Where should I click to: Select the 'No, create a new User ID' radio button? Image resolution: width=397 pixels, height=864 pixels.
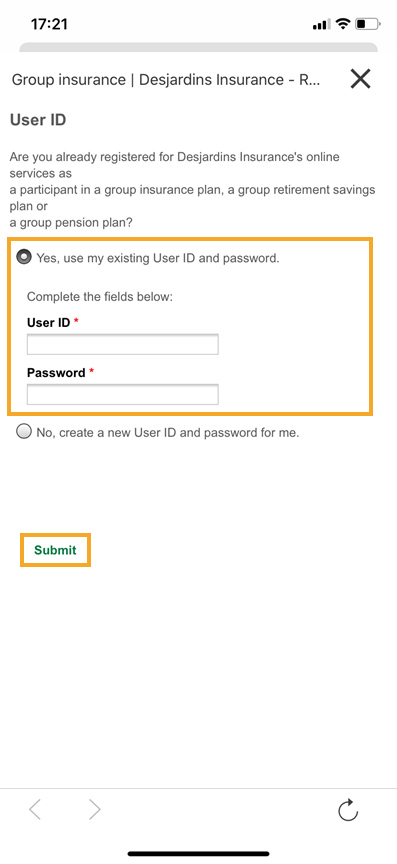tap(24, 431)
